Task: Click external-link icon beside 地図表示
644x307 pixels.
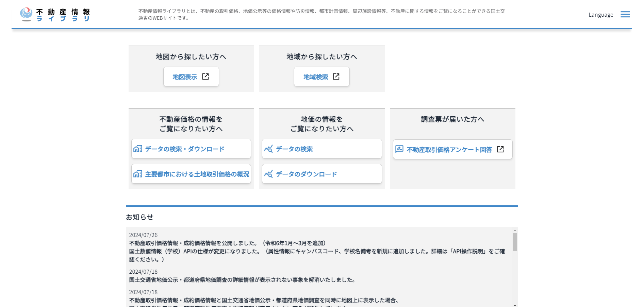Action: (205, 76)
